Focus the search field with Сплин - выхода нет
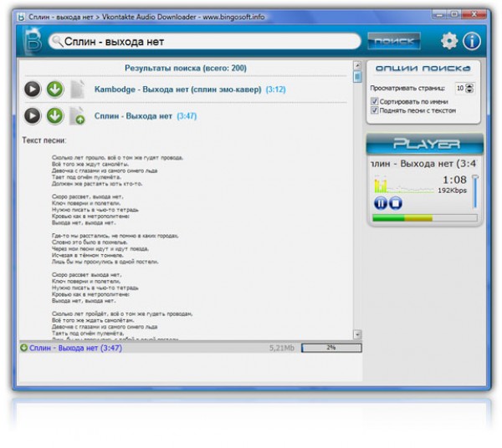The height and width of the screenshot is (448, 502). point(205,42)
